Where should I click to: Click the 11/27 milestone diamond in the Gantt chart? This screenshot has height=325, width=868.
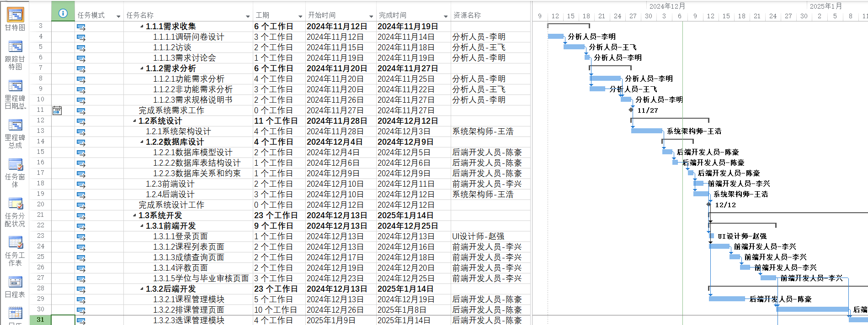631,110
